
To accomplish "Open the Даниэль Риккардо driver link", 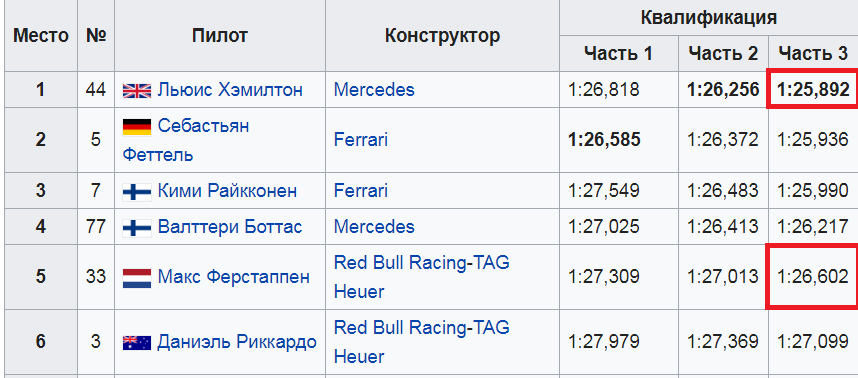I will (x=237, y=342).
